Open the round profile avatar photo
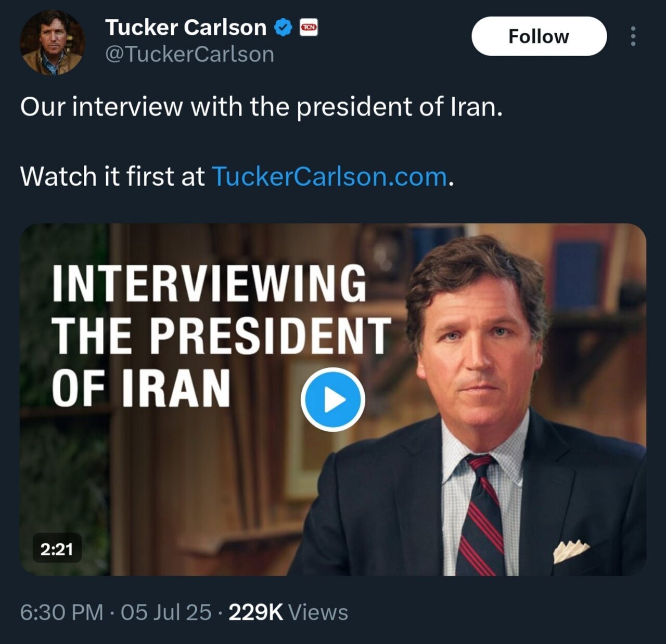 (x=52, y=43)
